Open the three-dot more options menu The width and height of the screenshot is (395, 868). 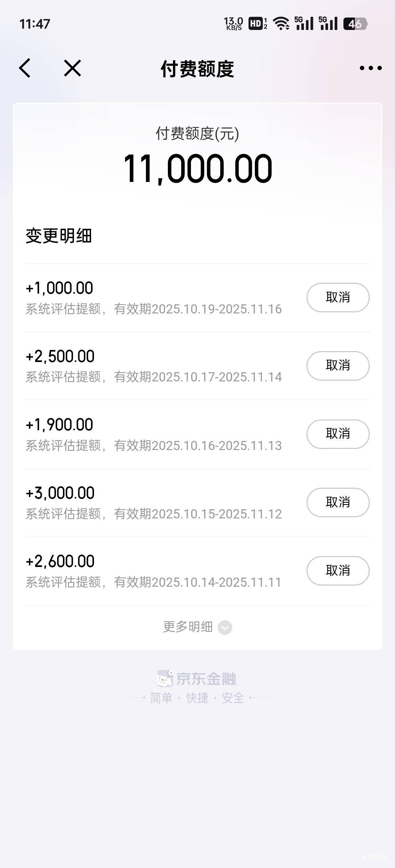(x=370, y=68)
